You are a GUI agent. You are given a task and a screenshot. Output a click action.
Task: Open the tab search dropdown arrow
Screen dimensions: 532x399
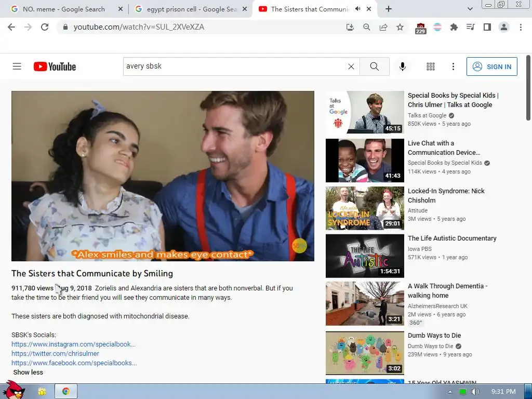pos(470,9)
